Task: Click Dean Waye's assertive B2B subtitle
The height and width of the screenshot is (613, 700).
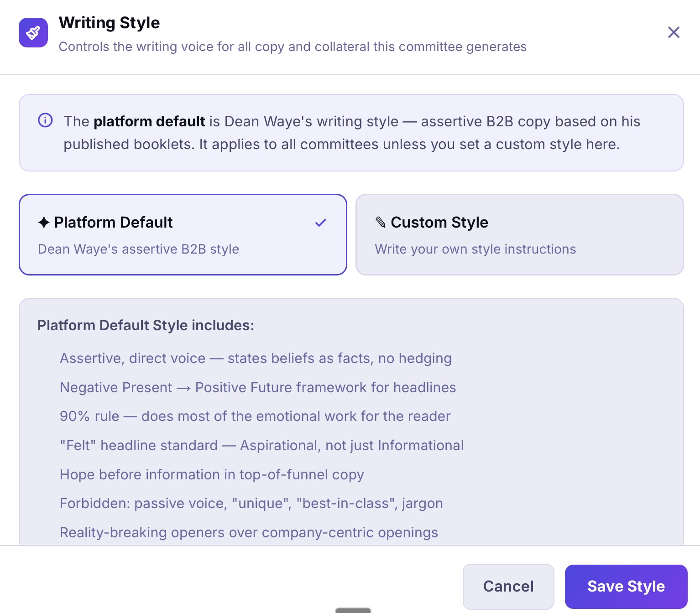Action: pos(138,249)
